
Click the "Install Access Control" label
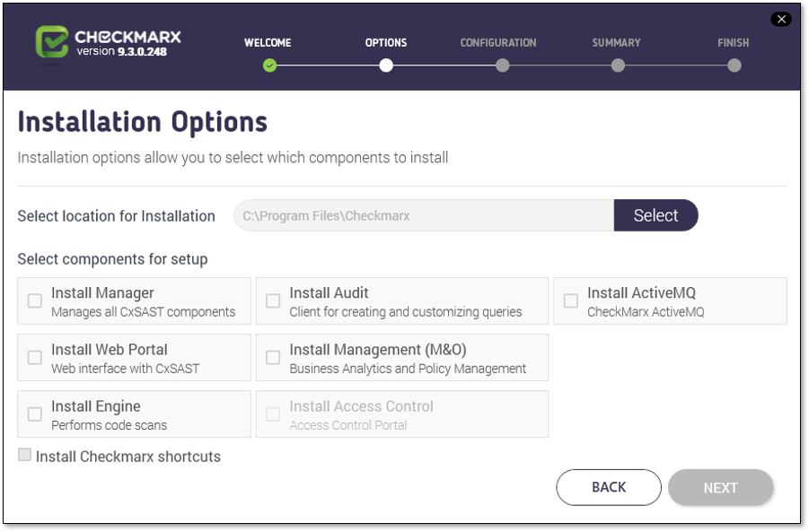(362, 406)
